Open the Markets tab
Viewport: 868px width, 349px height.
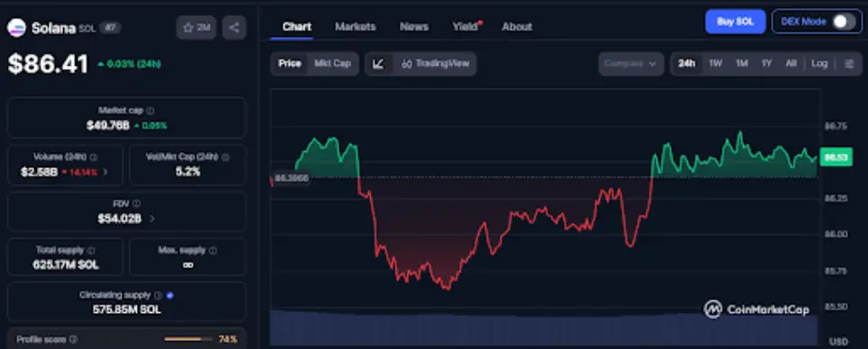pos(356,27)
